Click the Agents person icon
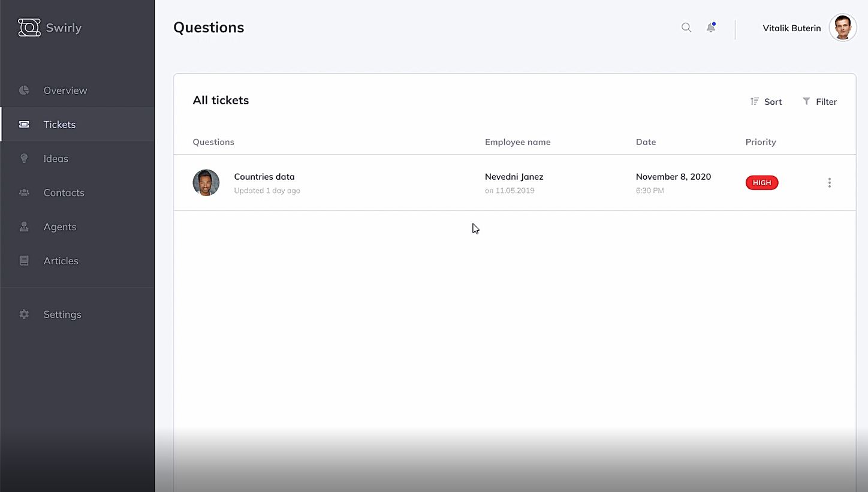The image size is (868, 492). tap(24, 227)
